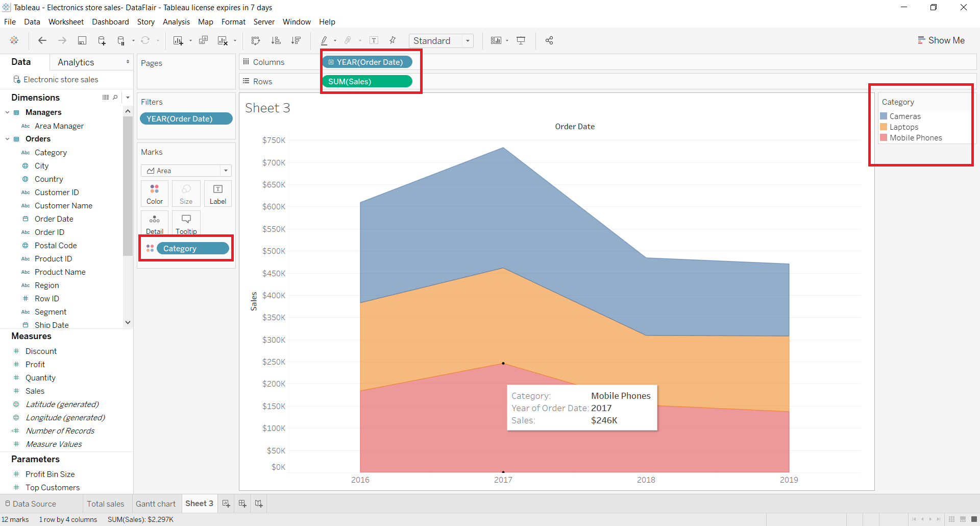Switch to the Gantt chart sheet tab
Image resolution: width=980 pixels, height=526 pixels.
156,504
